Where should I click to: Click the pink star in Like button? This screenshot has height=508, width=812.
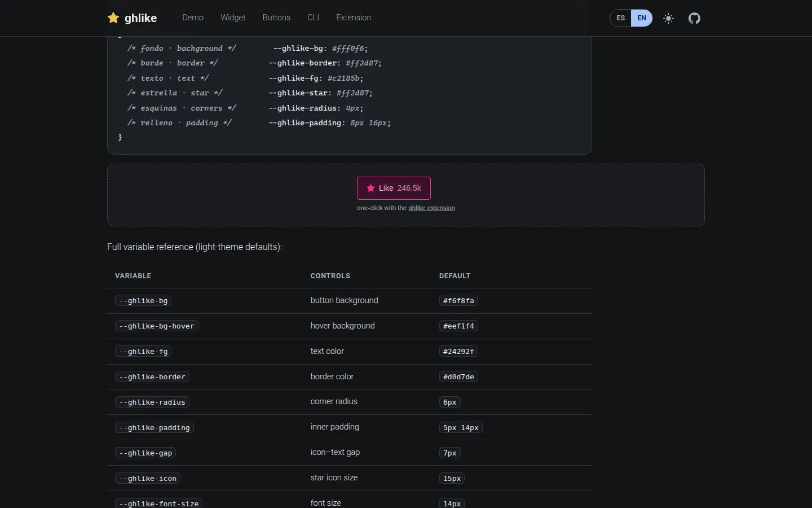[x=370, y=189]
